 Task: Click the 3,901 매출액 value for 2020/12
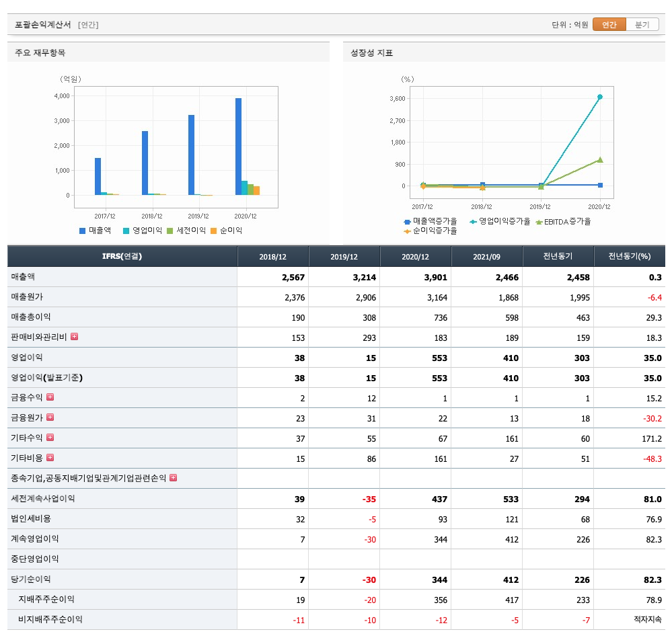(x=435, y=277)
